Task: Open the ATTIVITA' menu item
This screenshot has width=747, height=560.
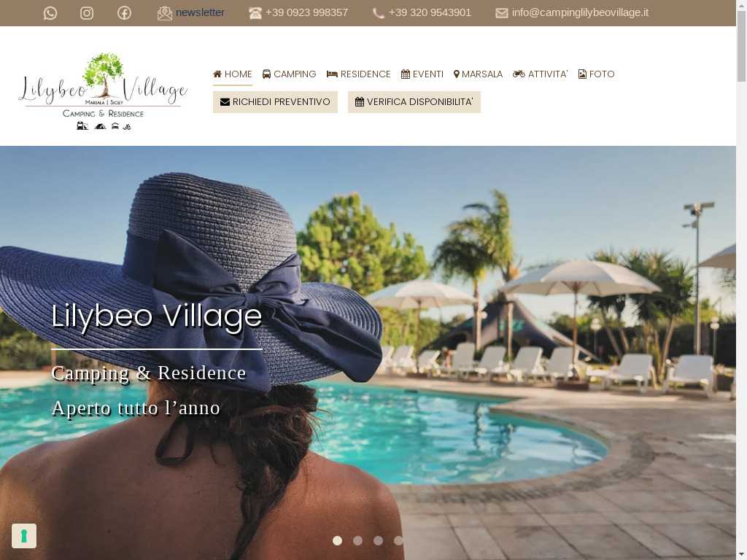Action: point(541,74)
